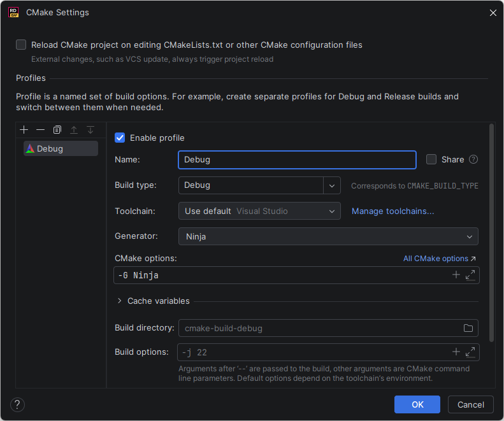Viewport: 504px width, 421px height.
Task: Enable the Share checkbox
Action: (431, 159)
